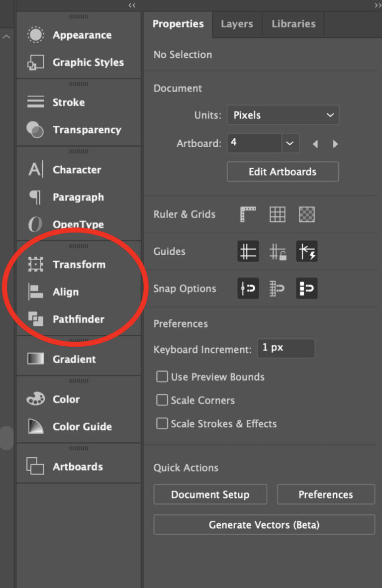The image size is (382, 588).
Task: Click the Edit Artboards button
Action: click(283, 172)
